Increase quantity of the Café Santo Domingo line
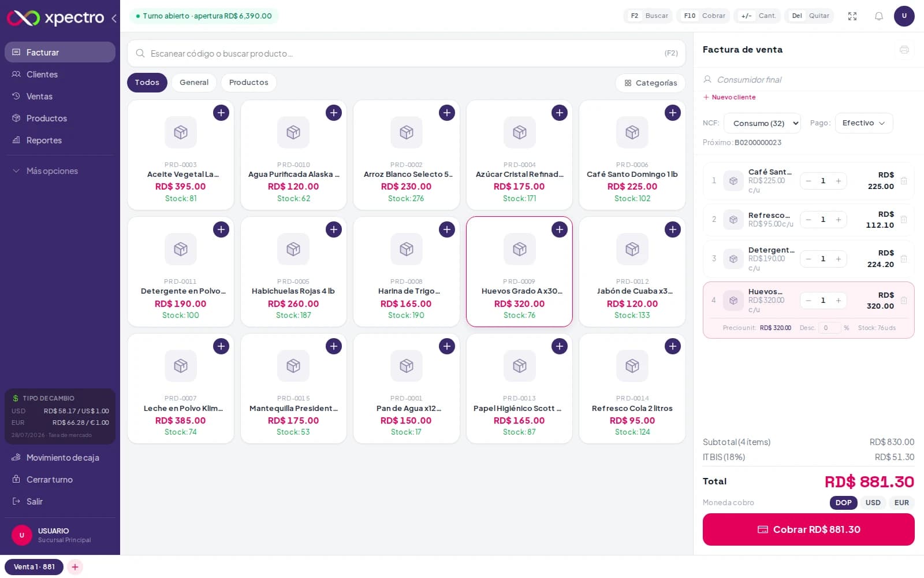The width and height of the screenshot is (924, 578). click(x=839, y=181)
